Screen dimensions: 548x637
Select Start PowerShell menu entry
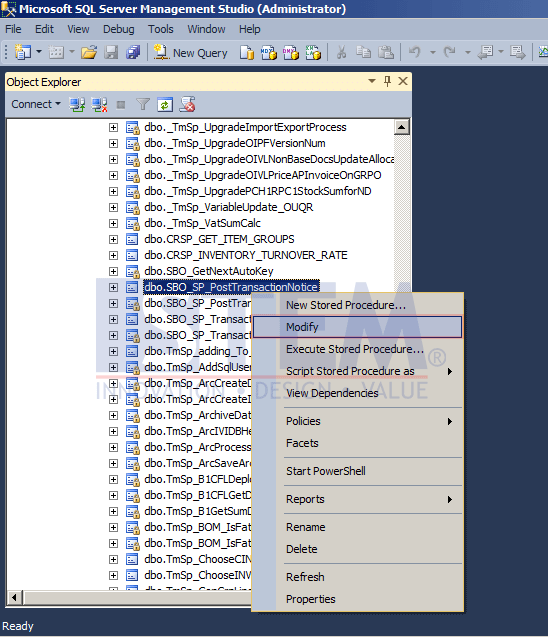pyautogui.click(x=357, y=471)
